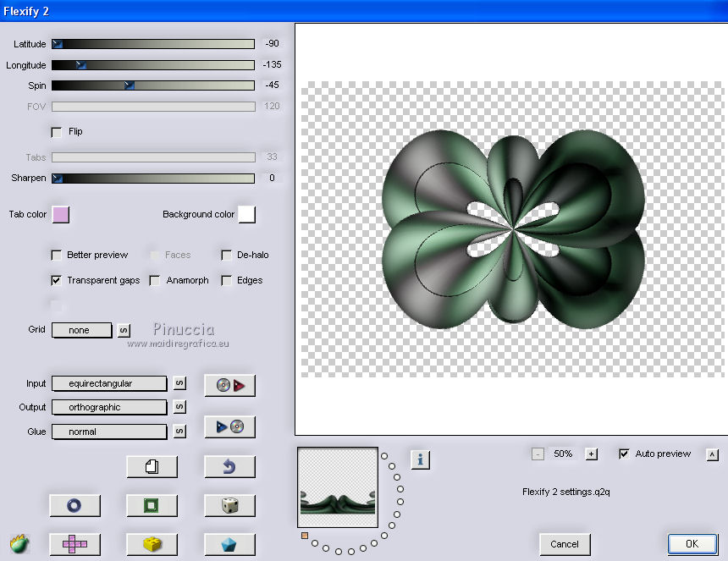Viewport: 728px width, 561px height.
Task: Click the flaming green globe icon
Action: click(x=19, y=544)
